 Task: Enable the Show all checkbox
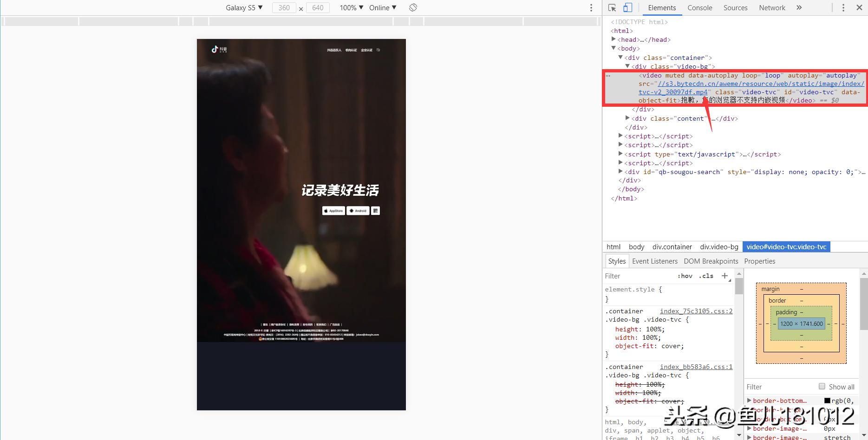pyautogui.click(x=822, y=387)
